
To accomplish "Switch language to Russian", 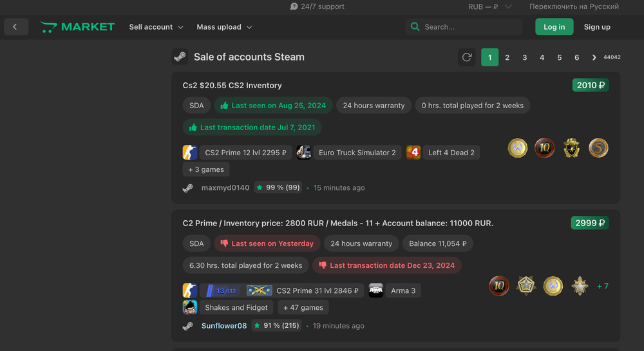I will 574,6.
